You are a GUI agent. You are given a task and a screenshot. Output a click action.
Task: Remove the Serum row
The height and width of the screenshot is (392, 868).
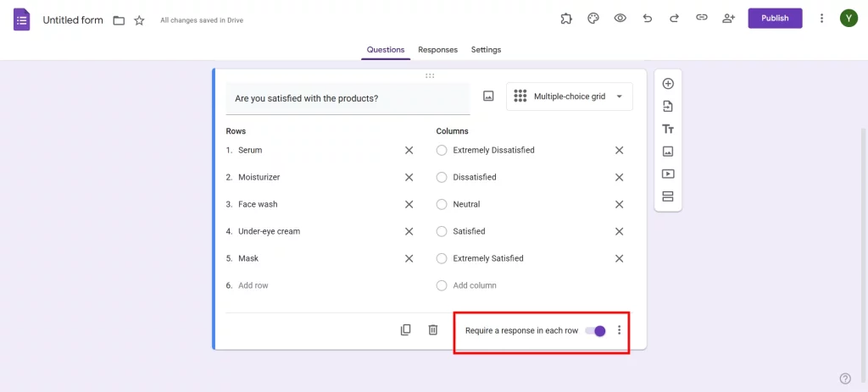(x=409, y=150)
